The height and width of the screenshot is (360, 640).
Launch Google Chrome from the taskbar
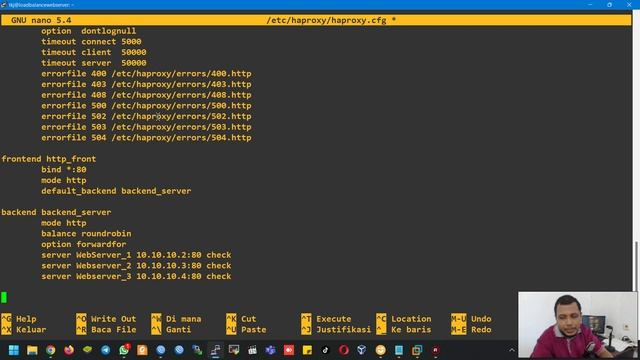51,350
